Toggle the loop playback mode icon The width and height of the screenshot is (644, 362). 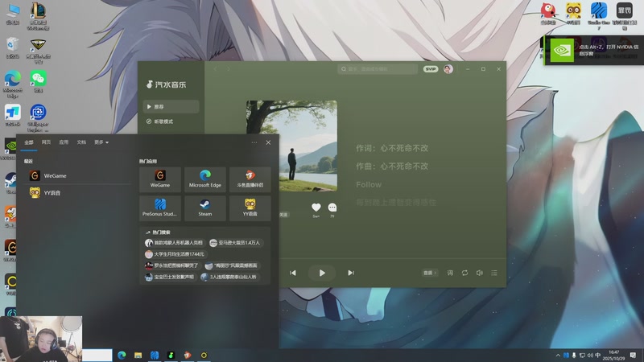click(x=464, y=273)
